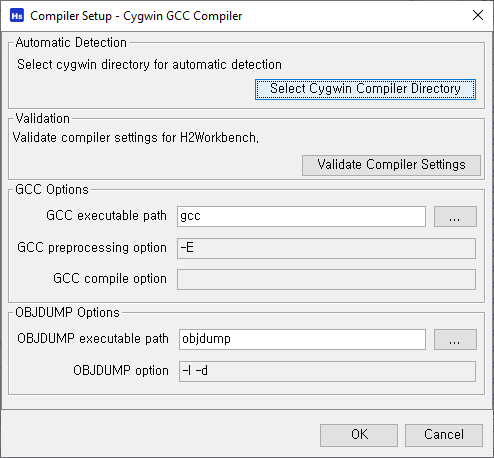Viewport: 494px width, 458px height.
Task: Click into GCC executable path field
Action: (301, 216)
